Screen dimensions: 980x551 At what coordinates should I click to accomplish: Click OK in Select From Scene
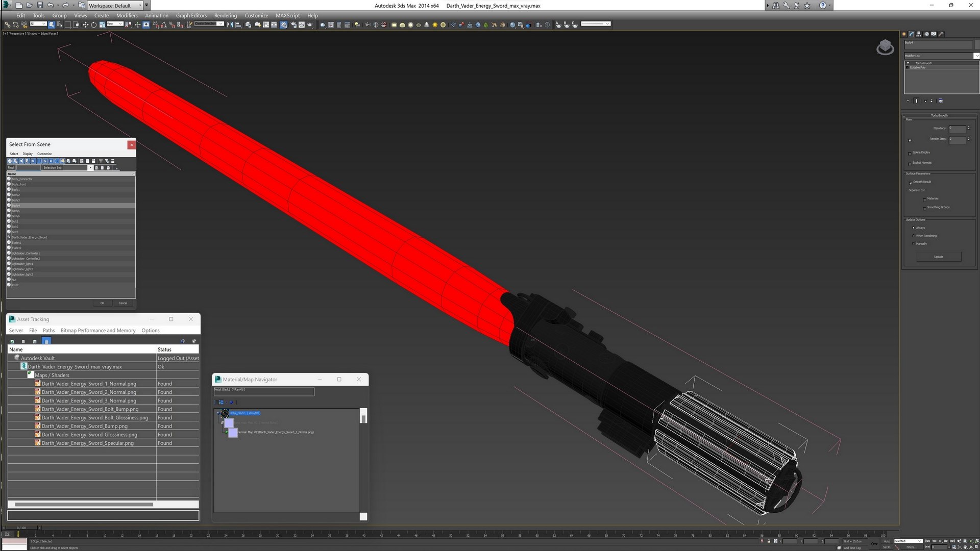click(x=102, y=303)
